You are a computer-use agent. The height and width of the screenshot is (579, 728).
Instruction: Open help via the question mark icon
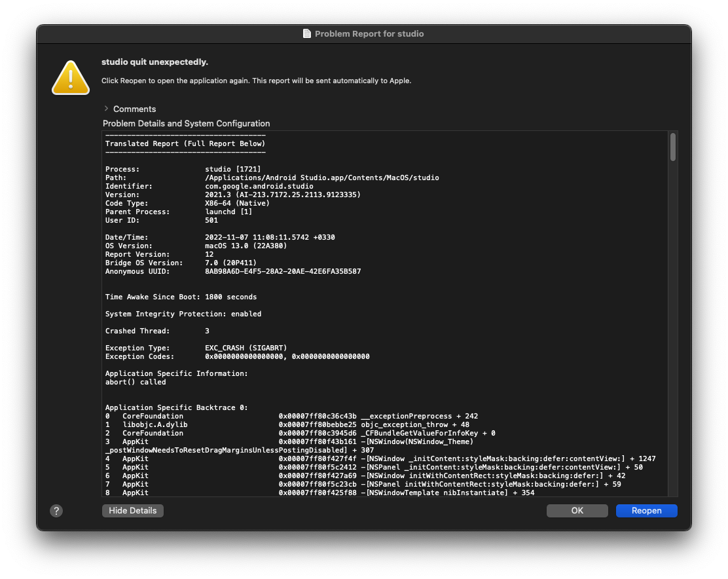(56, 512)
